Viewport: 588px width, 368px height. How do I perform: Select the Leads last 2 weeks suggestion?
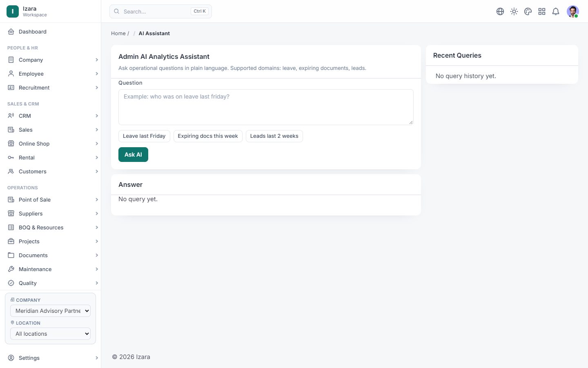click(274, 136)
